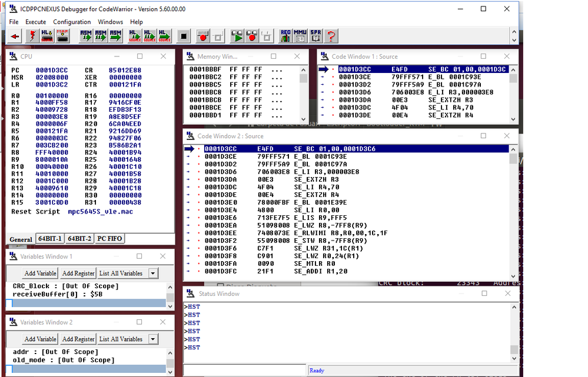Click the Status Window command input field
Viewport: 588px width, 377px height.
(x=245, y=371)
